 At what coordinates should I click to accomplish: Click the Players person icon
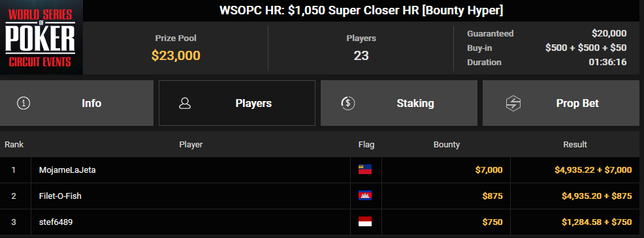(185, 103)
